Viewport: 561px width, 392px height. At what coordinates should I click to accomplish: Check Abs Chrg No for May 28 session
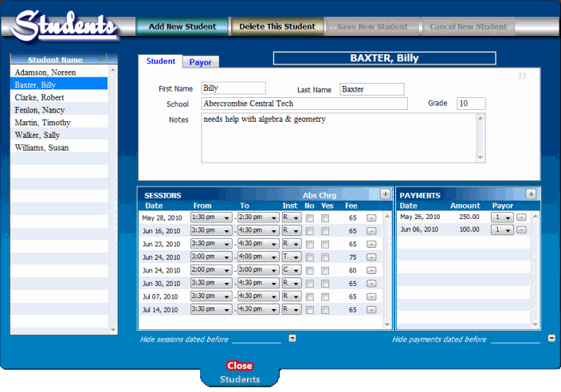click(309, 218)
